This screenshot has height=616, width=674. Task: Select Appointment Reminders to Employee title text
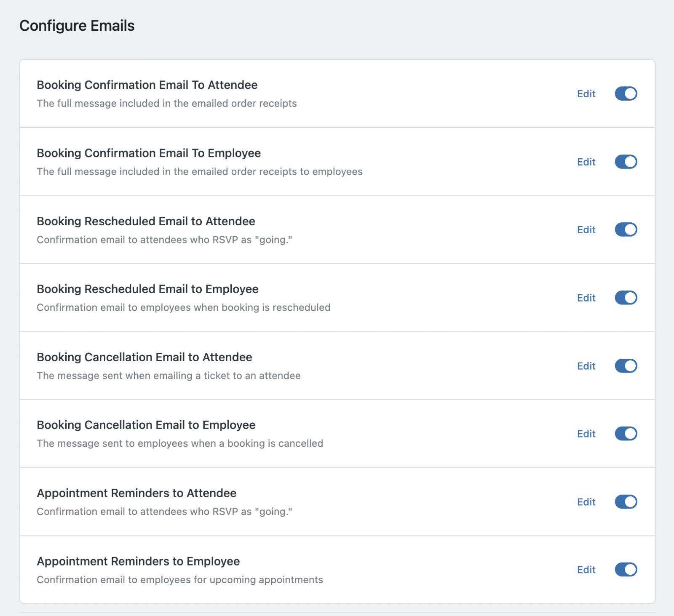pyautogui.click(x=138, y=561)
